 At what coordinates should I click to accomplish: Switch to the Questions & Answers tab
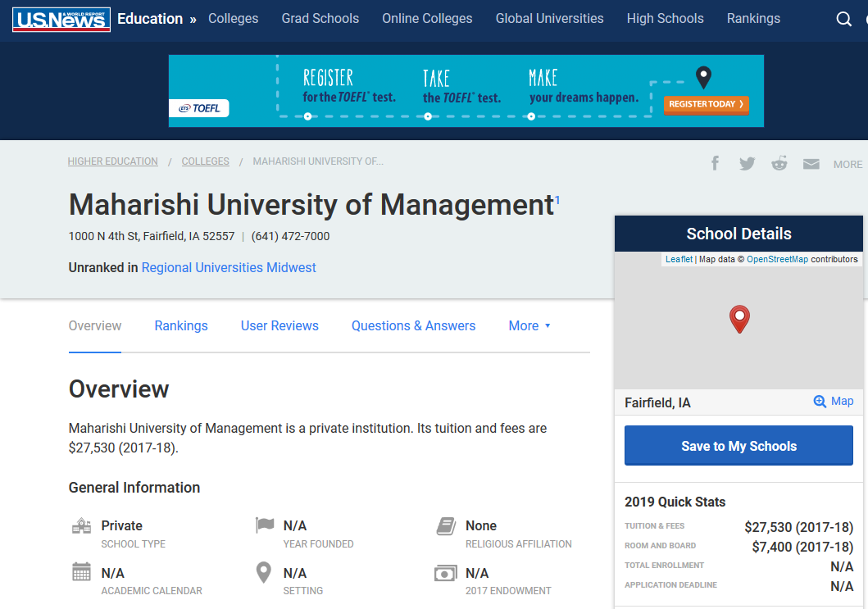tap(414, 326)
